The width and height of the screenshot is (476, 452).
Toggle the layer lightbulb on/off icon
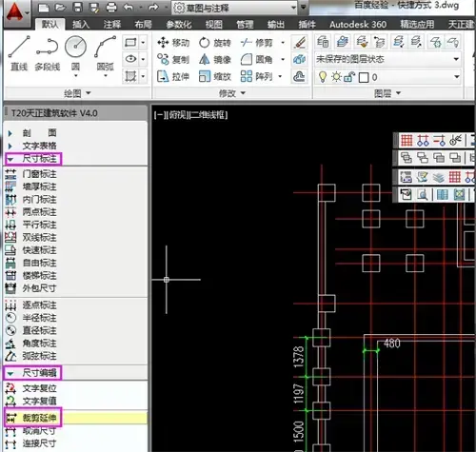323,77
